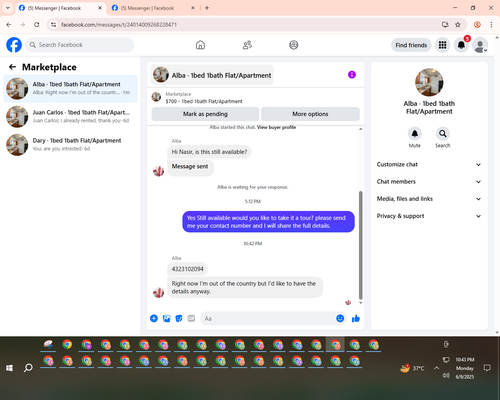Send a thumbs-up like
Viewport: 500px width, 400px height.
[x=356, y=318]
